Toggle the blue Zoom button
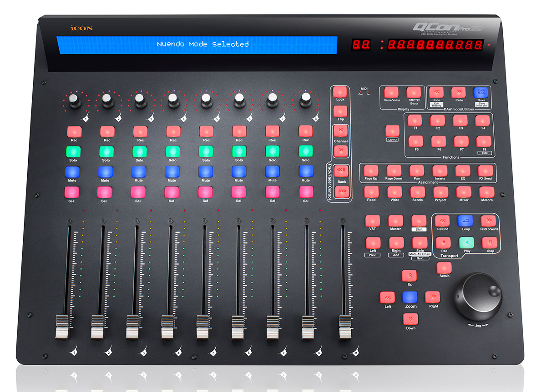Screen dimensions: 541x392 click(410, 297)
